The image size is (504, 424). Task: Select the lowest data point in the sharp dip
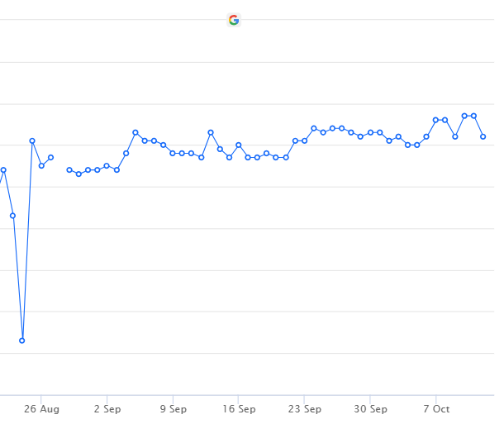click(21, 341)
